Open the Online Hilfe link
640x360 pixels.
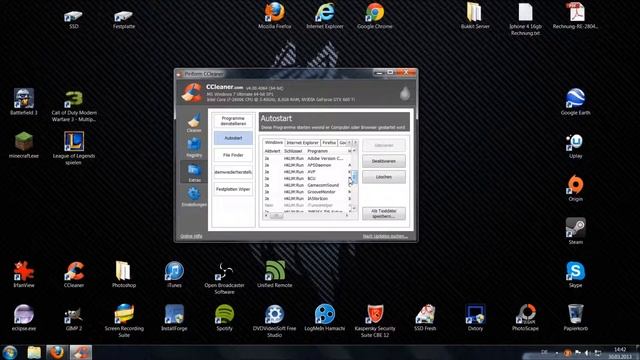[191, 236]
